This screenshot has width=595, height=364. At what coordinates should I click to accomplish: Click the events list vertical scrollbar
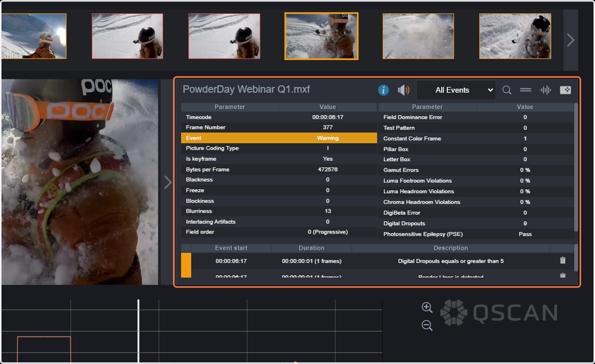[x=576, y=257]
